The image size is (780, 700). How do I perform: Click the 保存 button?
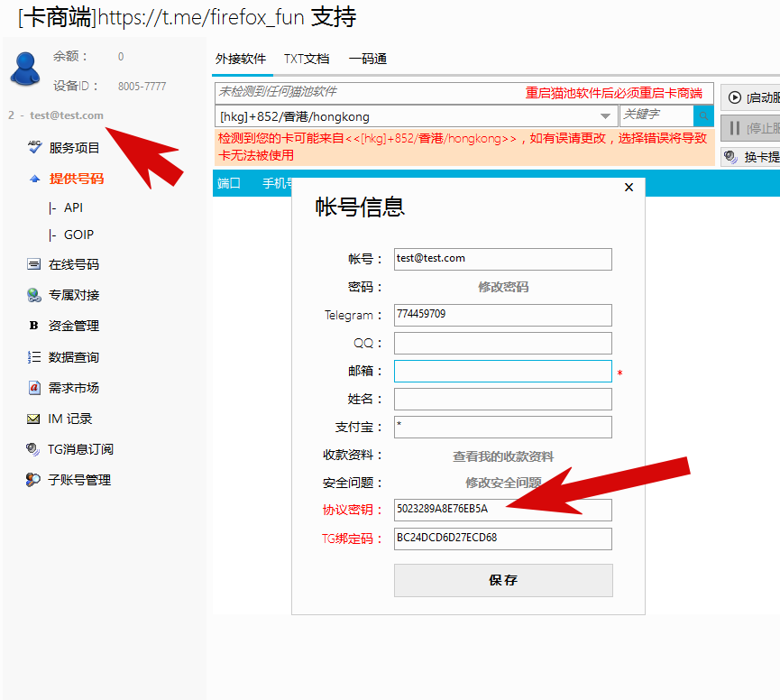[x=503, y=580]
